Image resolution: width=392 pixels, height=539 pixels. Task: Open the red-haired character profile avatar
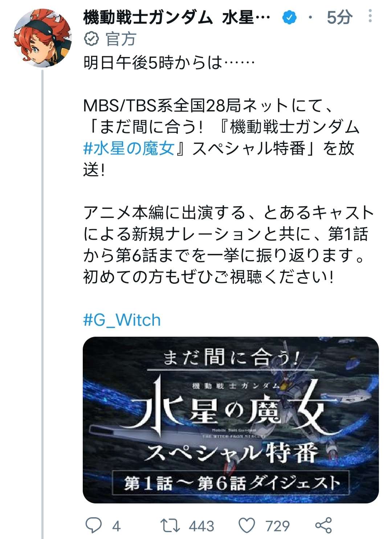click(43, 38)
